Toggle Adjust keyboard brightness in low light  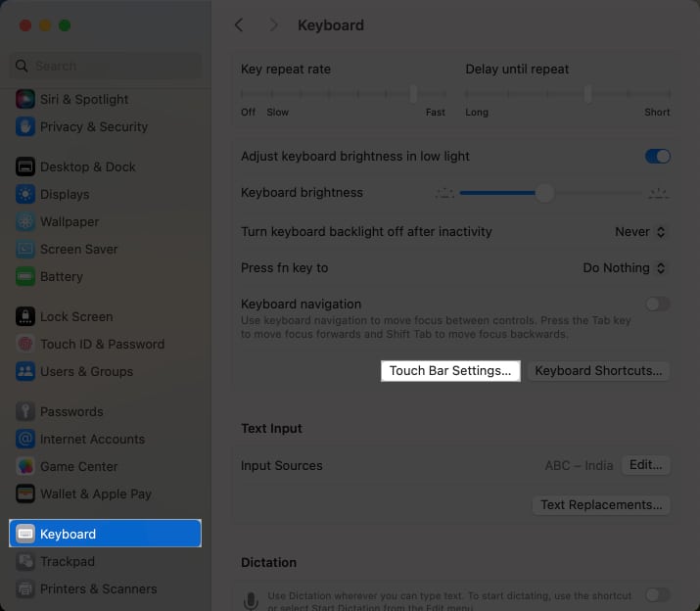pyautogui.click(x=657, y=157)
